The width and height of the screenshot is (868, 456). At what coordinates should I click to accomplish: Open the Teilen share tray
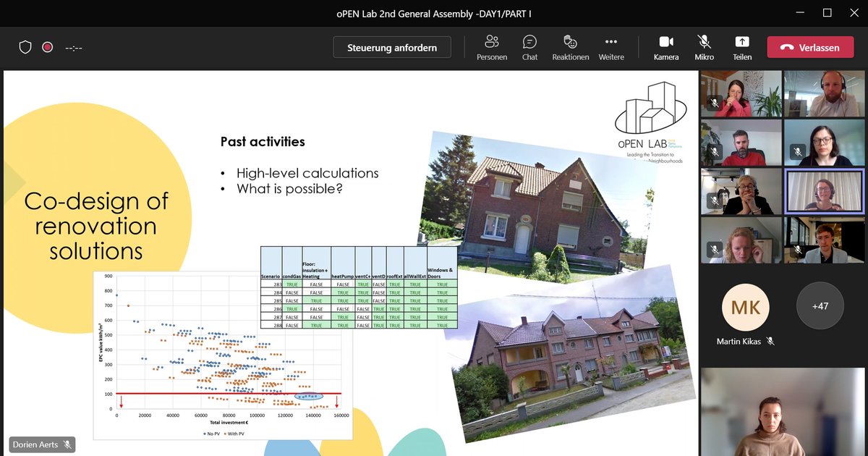pos(741,48)
